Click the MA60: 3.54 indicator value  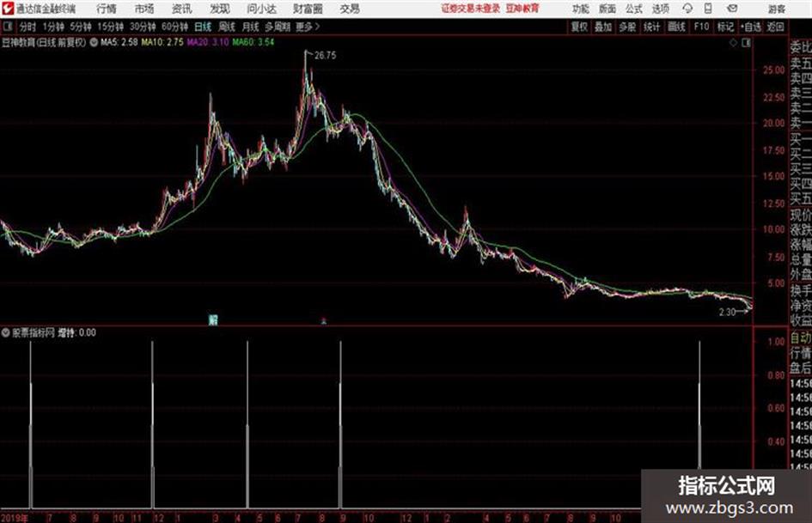[253, 42]
